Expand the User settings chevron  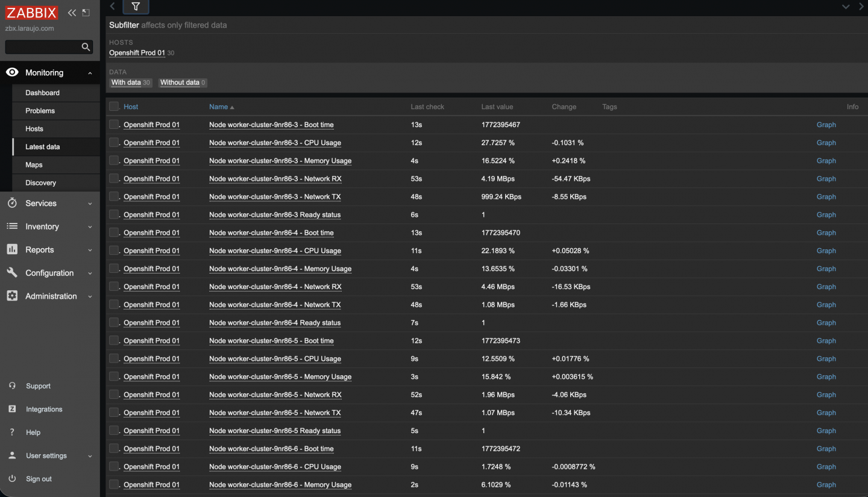click(x=90, y=456)
